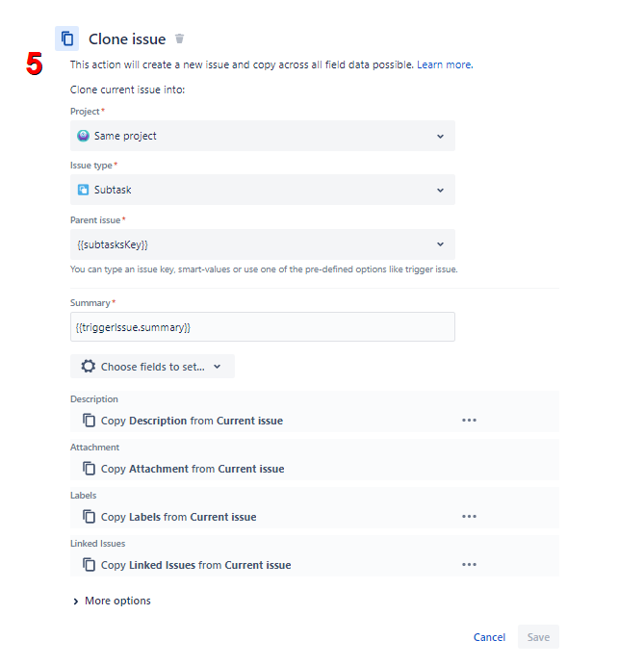Expand the More options section
This screenshot has height=666, width=644.
click(113, 601)
